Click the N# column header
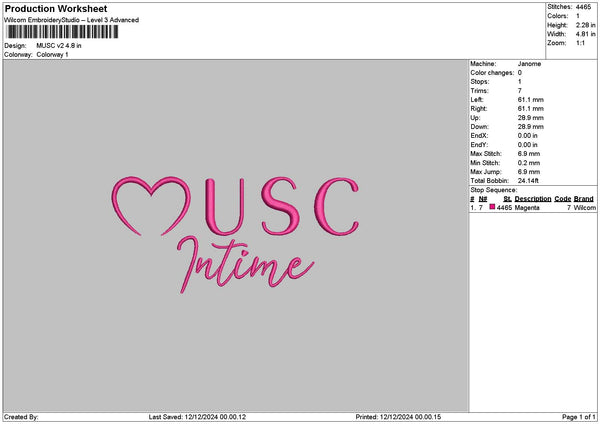Viewport: 600px width, 424px height. [483, 199]
